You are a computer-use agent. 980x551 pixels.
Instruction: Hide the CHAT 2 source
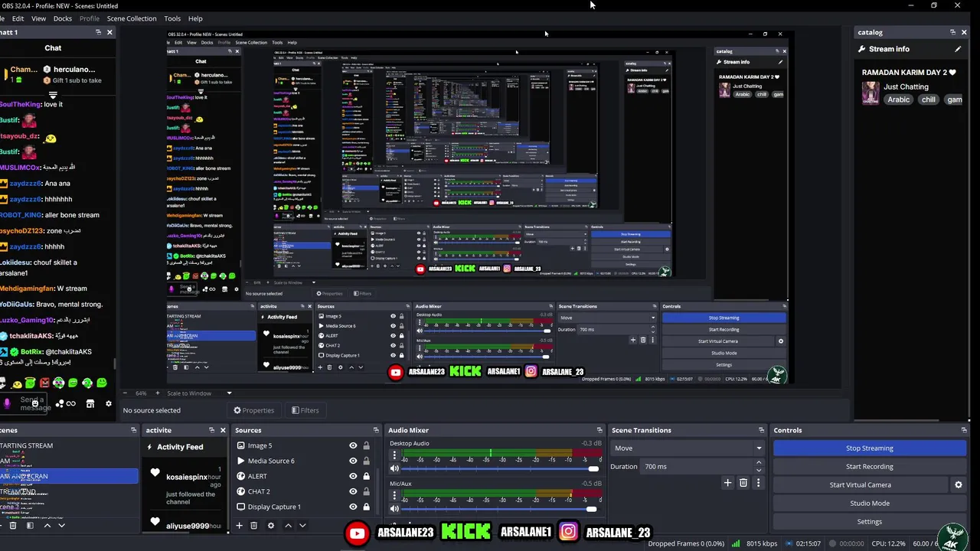tap(353, 491)
